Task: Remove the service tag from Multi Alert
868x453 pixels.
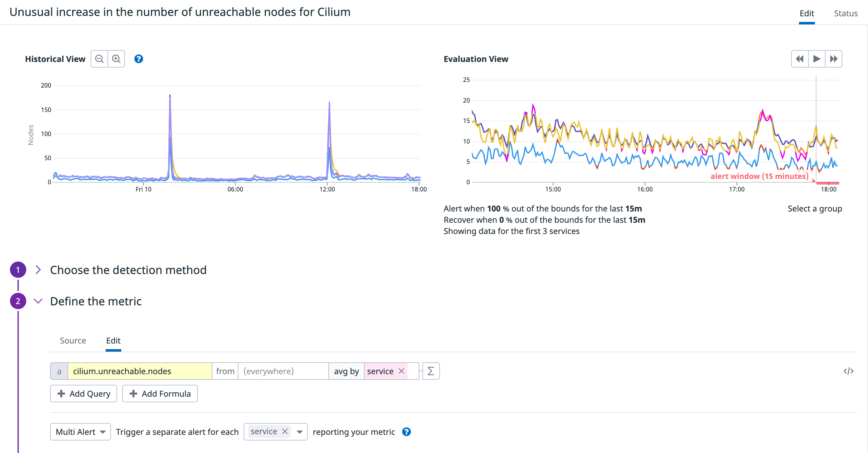Action: tap(285, 431)
